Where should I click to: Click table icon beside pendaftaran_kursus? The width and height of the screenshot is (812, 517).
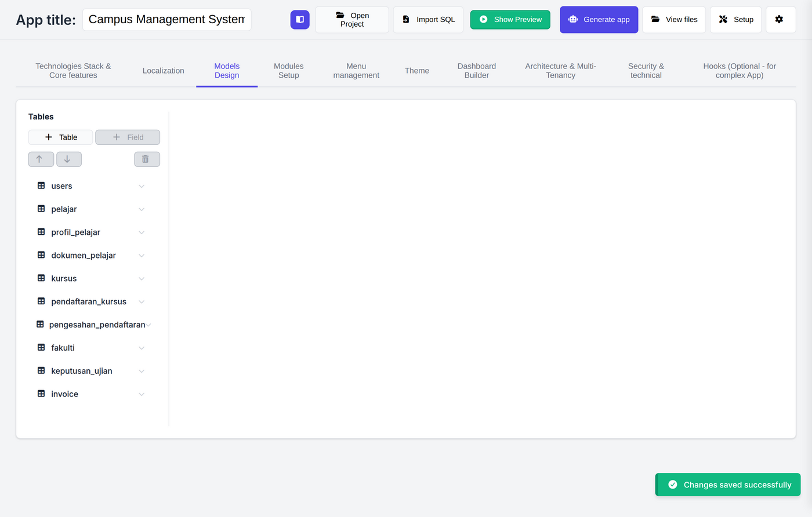pyautogui.click(x=41, y=301)
